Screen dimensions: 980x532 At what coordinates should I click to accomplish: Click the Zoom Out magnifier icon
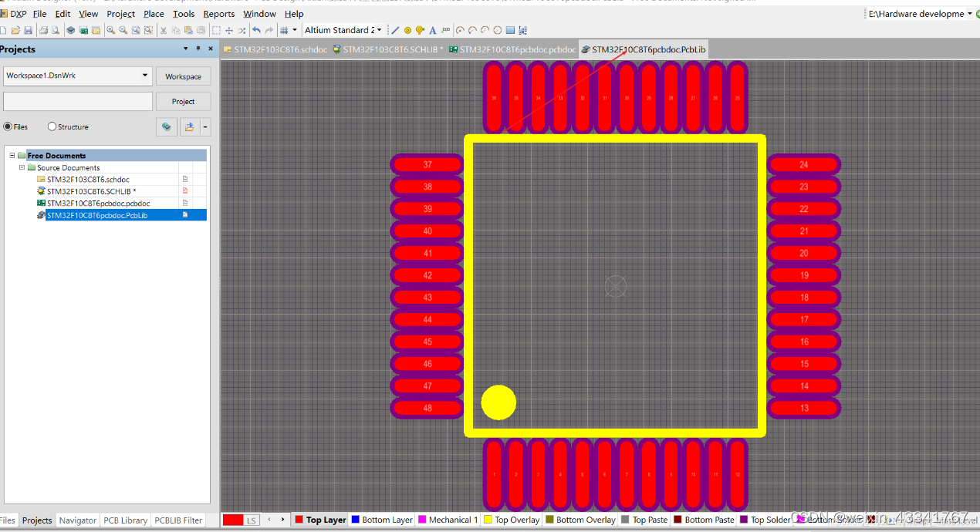123,30
